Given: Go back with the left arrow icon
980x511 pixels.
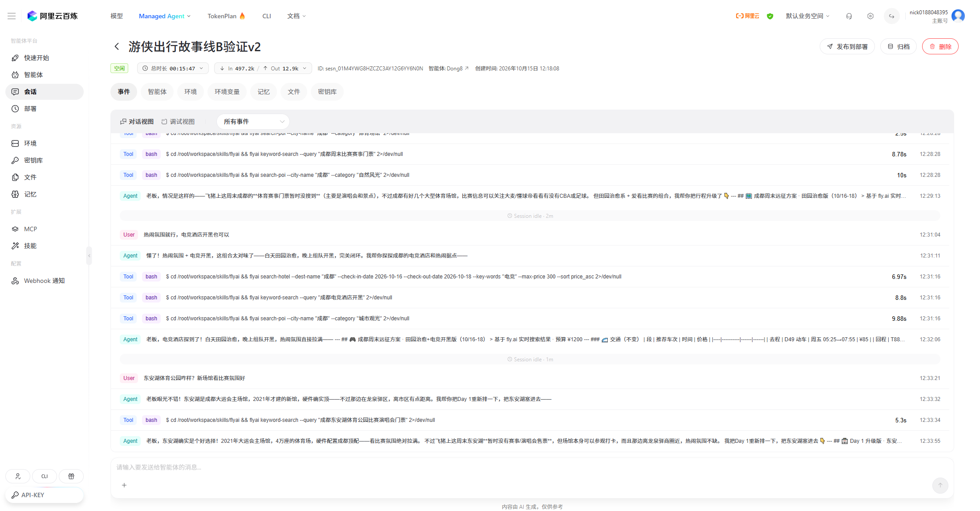Looking at the screenshot, I should (x=117, y=46).
